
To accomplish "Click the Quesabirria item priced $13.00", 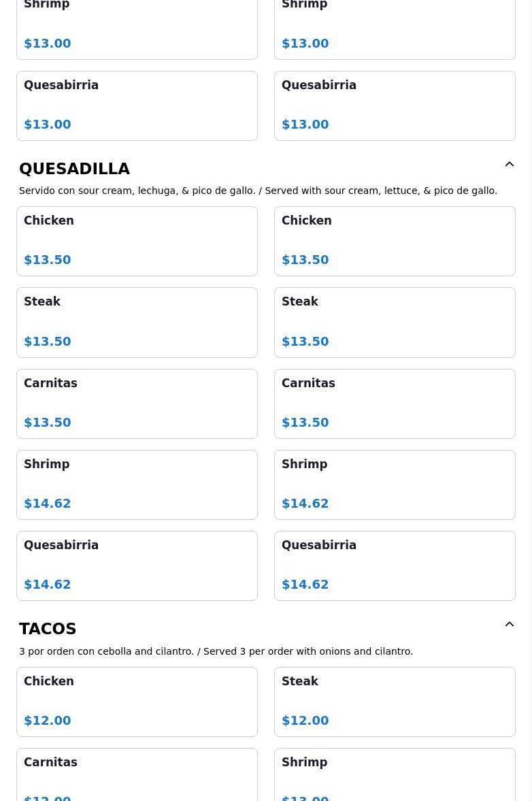I will point(137,105).
